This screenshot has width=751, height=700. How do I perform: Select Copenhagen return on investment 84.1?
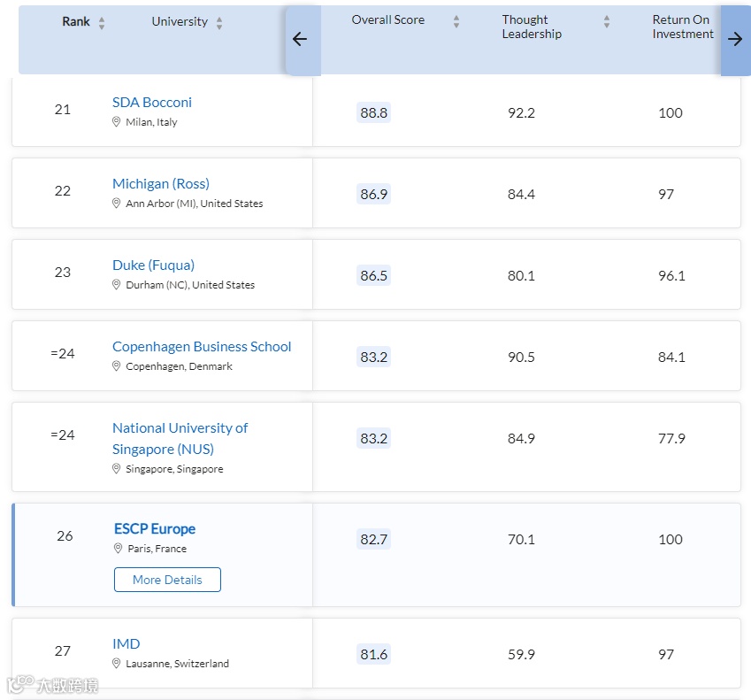coord(671,357)
